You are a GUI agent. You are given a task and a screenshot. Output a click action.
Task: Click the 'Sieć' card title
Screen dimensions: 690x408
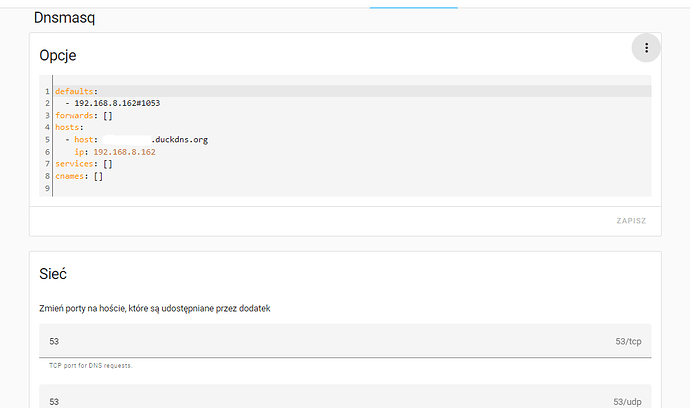click(53, 274)
